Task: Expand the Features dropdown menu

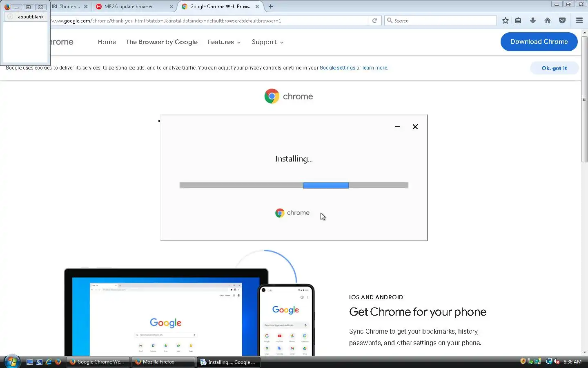Action: 224,42
